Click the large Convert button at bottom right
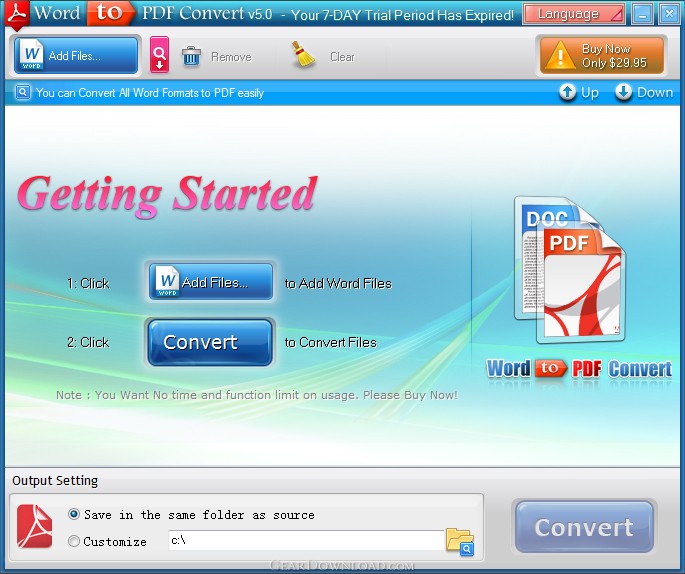 point(585,526)
